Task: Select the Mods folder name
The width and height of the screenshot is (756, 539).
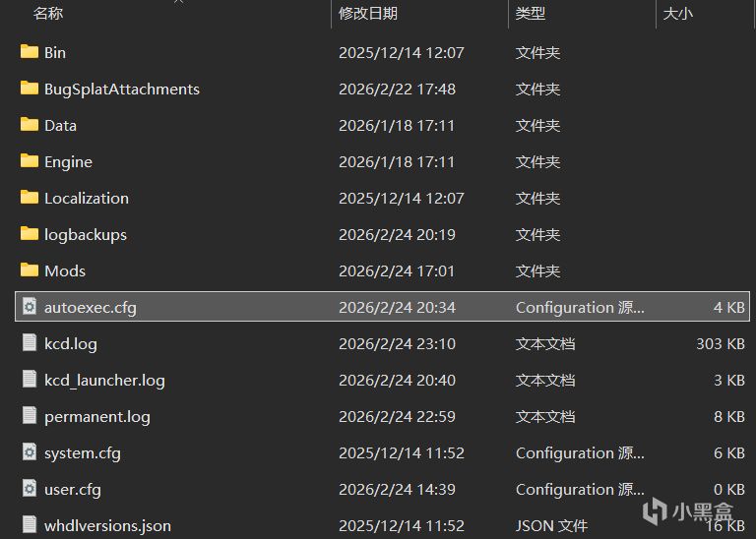Action: [x=65, y=270]
